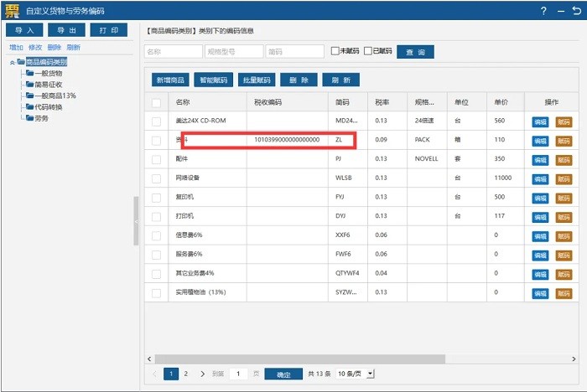Enable the 已赋码 filter checkbox
Screen dimensions: 587x392
[x=367, y=51]
